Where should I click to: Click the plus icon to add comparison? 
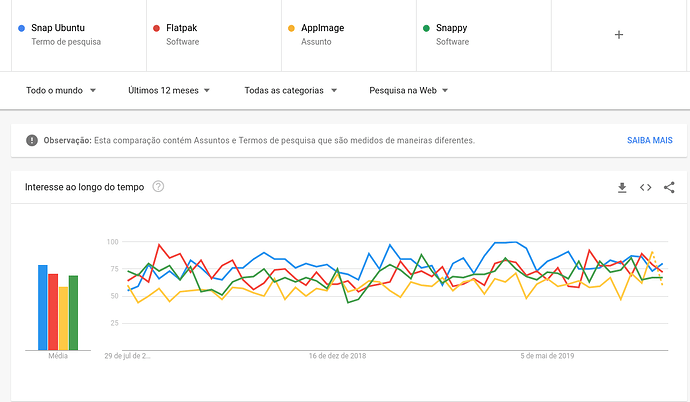(x=618, y=34)
